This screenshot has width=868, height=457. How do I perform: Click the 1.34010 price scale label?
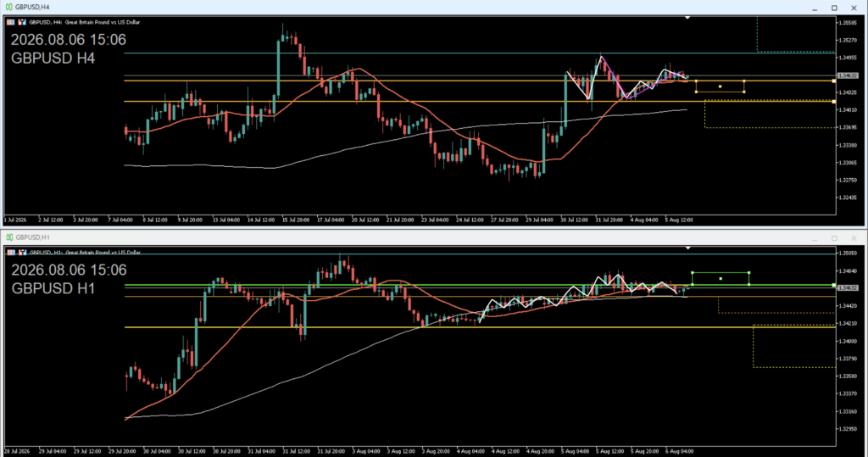pyautogui.click(x=848, y=109)
